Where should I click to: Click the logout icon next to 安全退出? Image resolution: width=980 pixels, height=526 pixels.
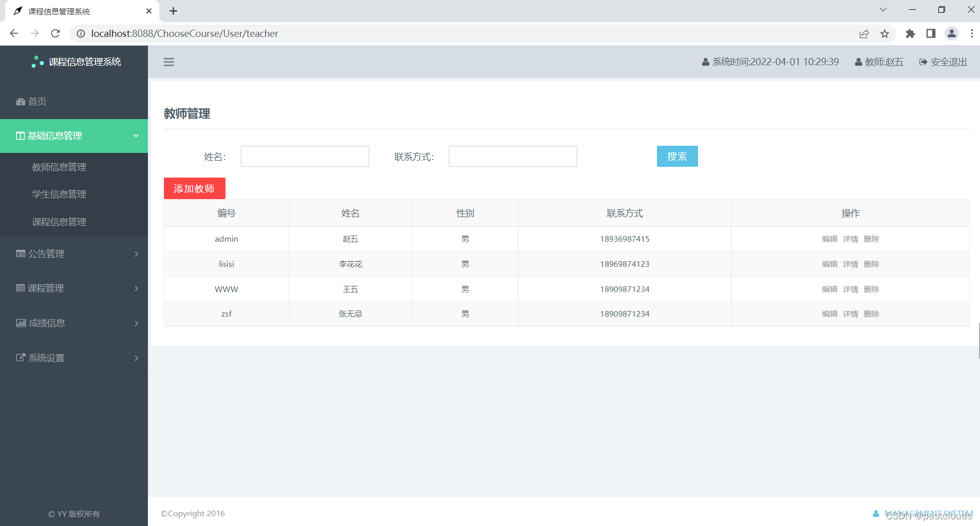(x=923, y=62)
